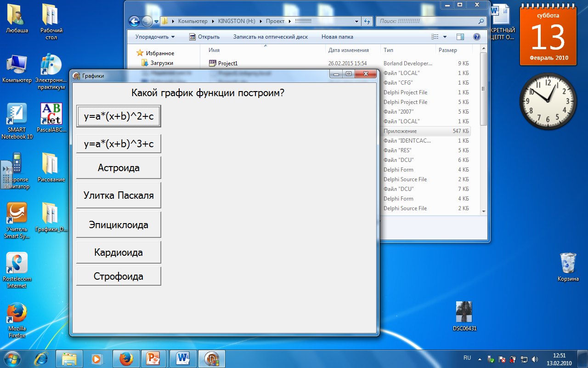588x368 pixels.
Task: Click the y=a*(x+b)^2+c button
Action: pos(119,116)
